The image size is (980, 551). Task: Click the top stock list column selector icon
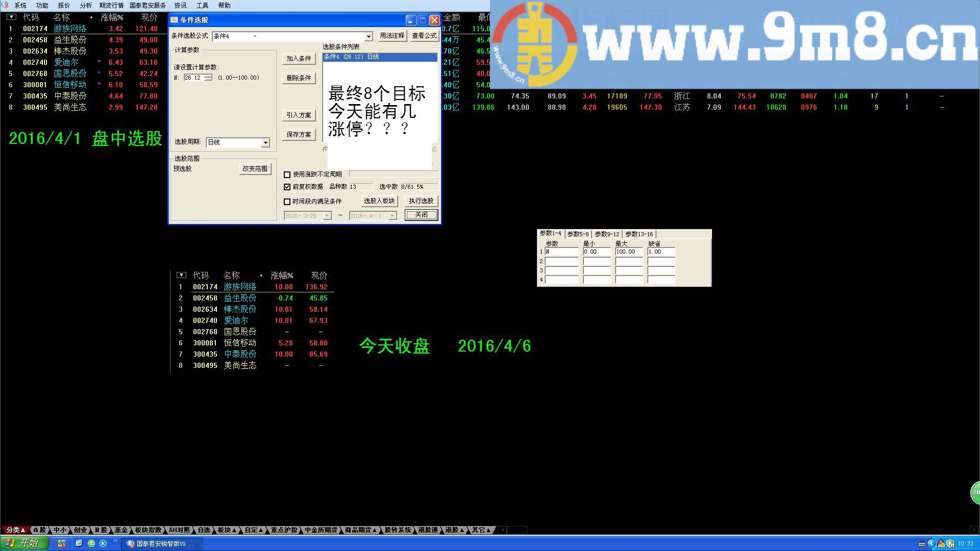click(x=11, y=17)
